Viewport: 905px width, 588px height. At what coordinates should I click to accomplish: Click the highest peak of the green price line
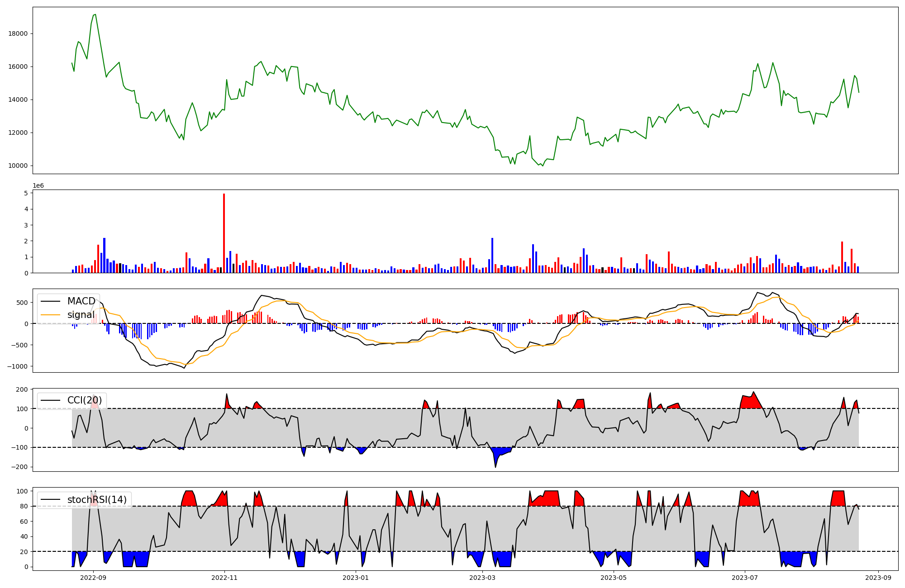(95, 14)
